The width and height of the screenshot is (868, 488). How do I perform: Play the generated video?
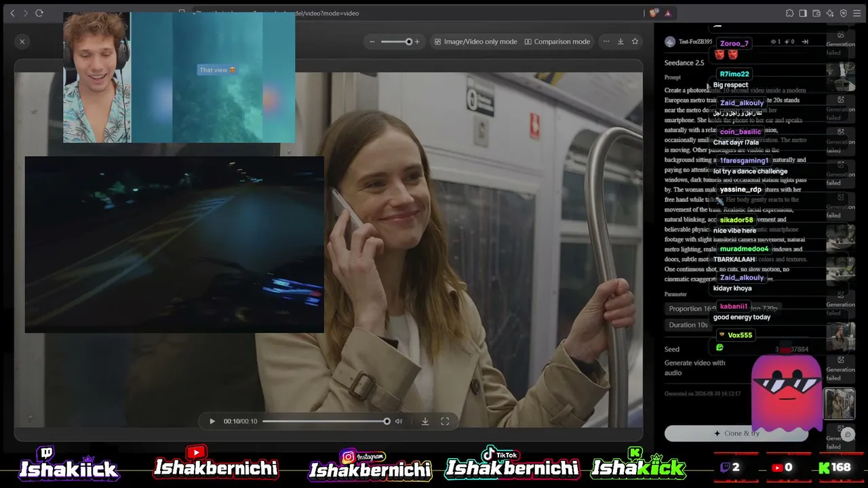[212, 421]
